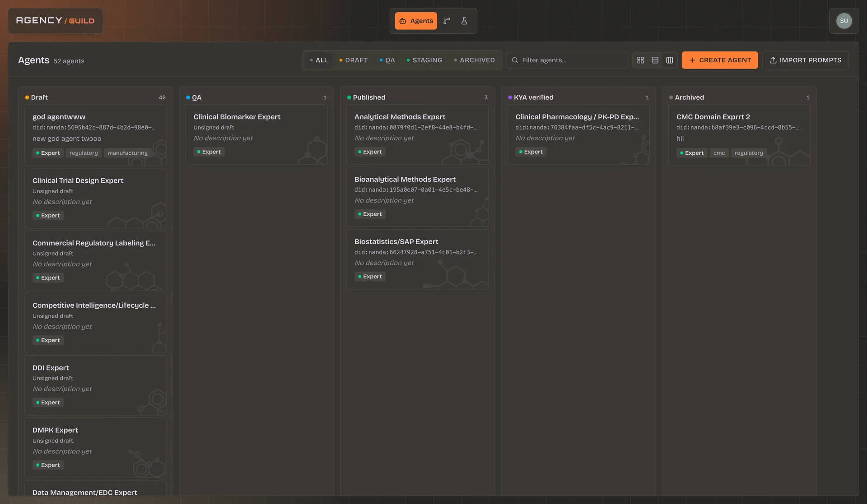
Task: Open the git branch workflows icon
Action: (x=447, y=21)
